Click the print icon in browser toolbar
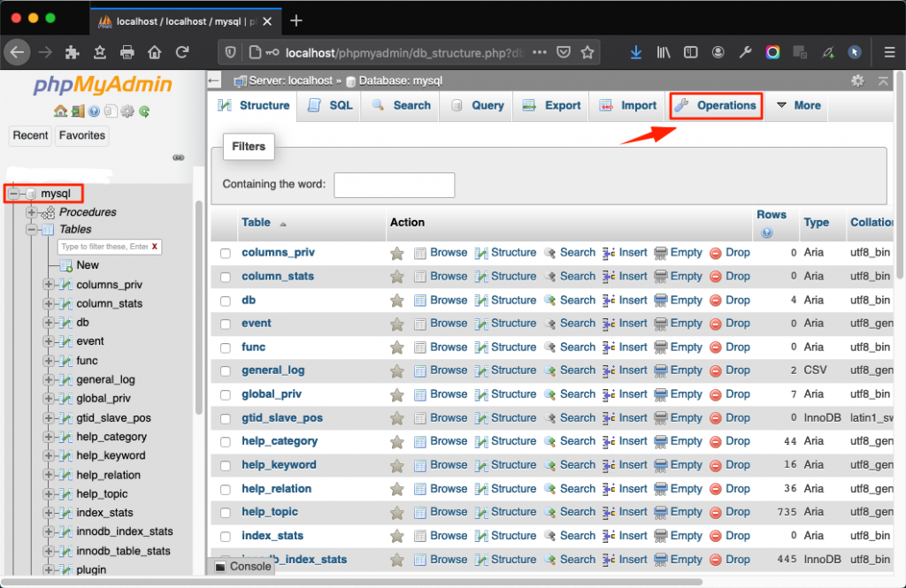This screenshot has width=906, height=588. 127,52
